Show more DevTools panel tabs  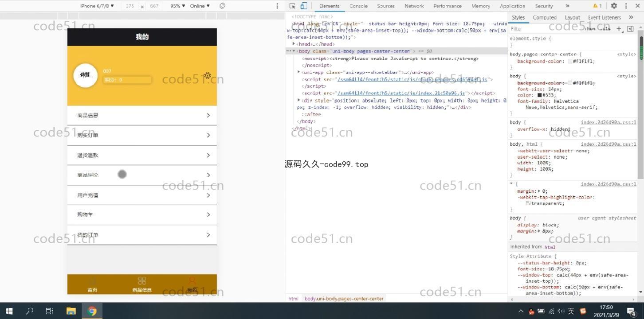[x=567, y=6]
